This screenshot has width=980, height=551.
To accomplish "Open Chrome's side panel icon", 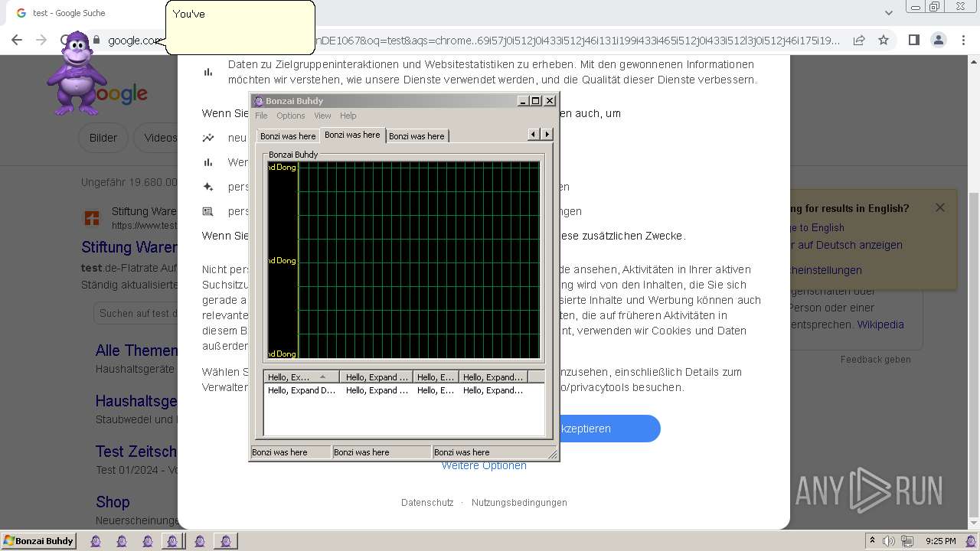I will coord(913,41).
